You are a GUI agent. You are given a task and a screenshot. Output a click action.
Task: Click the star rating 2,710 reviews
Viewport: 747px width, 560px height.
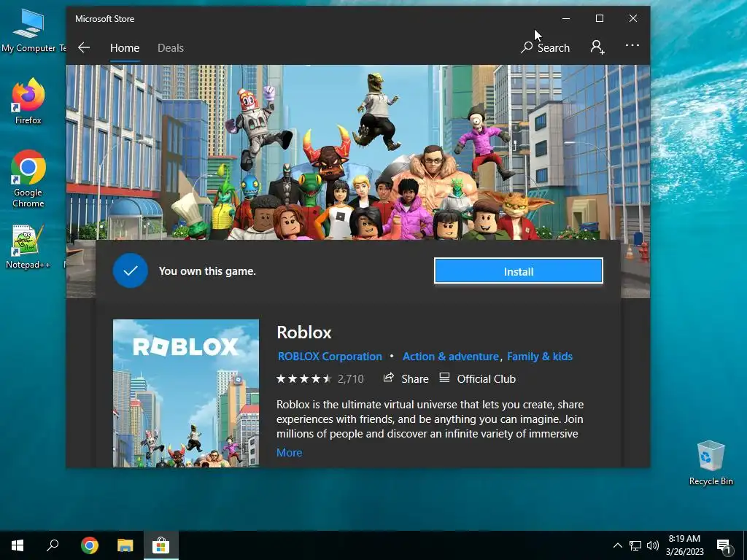click(x=320, y=379)
